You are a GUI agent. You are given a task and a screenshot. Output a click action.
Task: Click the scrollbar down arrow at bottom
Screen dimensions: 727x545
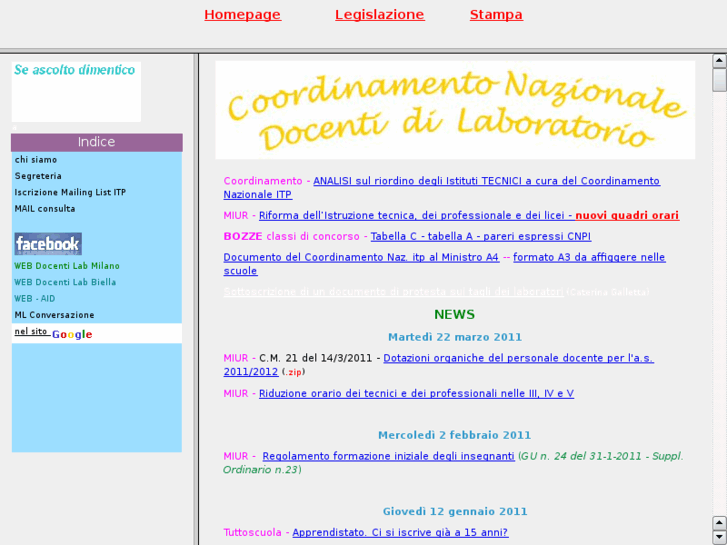pos(719,537)
